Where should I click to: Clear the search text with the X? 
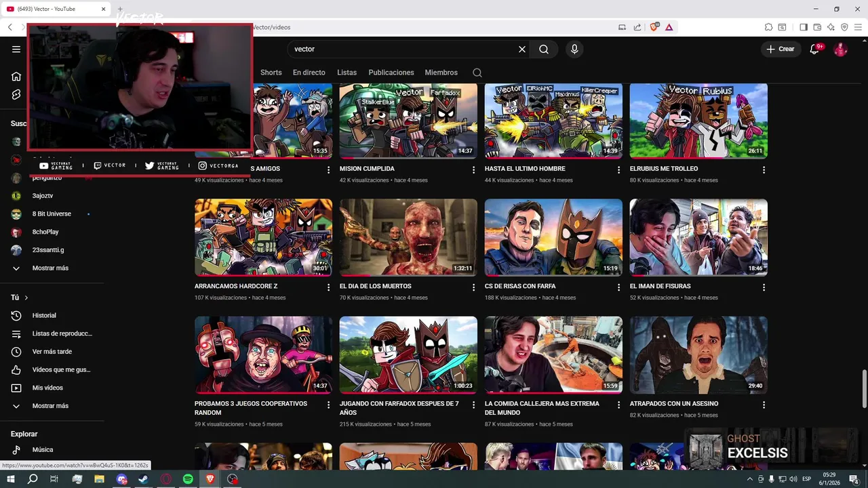pyautogui.click(x=522, y=49)
